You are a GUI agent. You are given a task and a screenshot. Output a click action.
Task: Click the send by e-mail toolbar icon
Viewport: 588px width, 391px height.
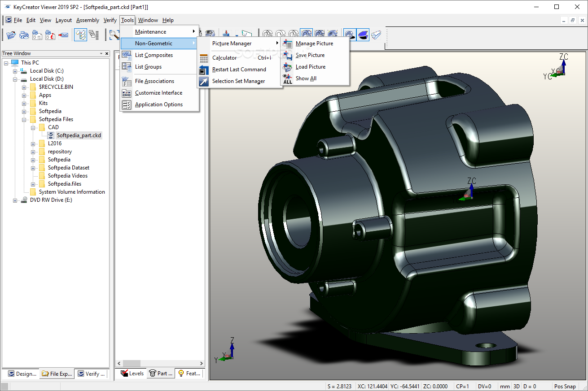tap(63, 35)
